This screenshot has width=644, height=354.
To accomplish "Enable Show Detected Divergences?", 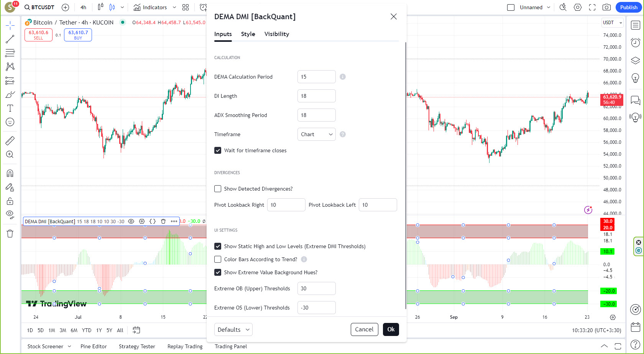I will pyautogui.click(x=218, y=189).
